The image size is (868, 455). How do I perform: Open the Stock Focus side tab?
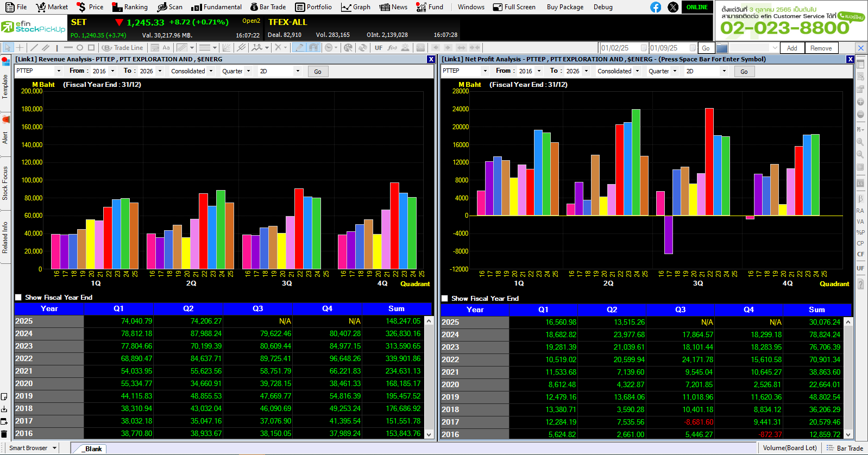click(x=5, y=183)
